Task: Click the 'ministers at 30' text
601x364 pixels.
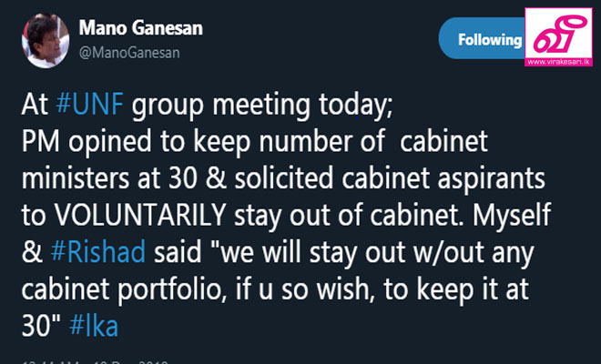Action: tap(109, 178)
